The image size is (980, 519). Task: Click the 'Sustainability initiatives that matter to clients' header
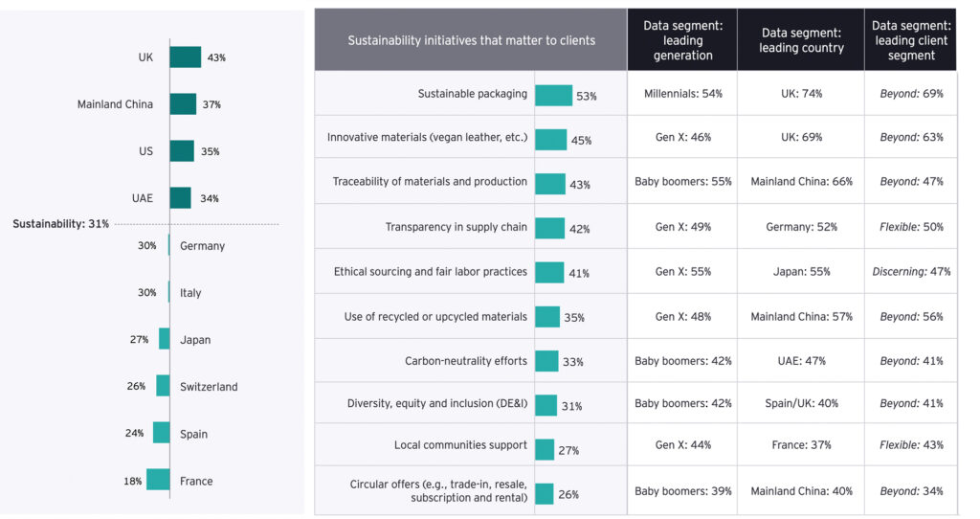click(471, 40)
